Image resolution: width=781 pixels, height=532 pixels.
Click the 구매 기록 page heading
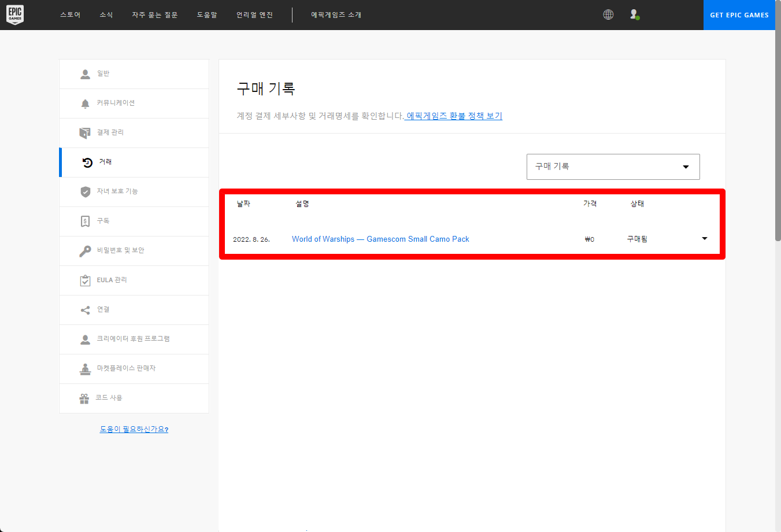(x=266, y=88)
